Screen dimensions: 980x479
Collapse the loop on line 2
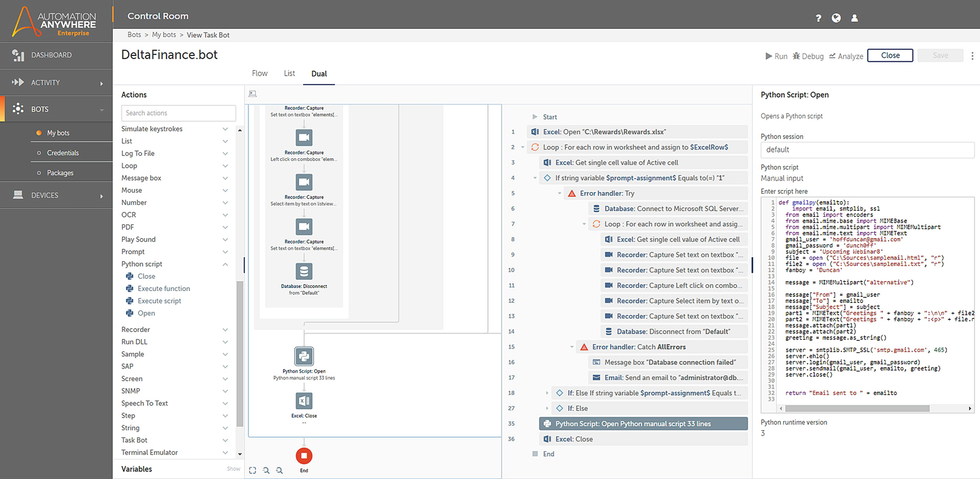click(x=522, y=147)
